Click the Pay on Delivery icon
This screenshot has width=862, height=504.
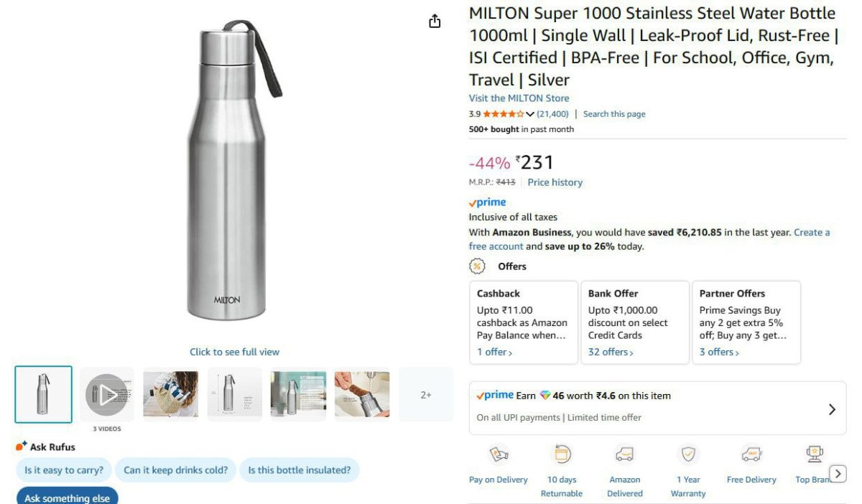(499, 454)
